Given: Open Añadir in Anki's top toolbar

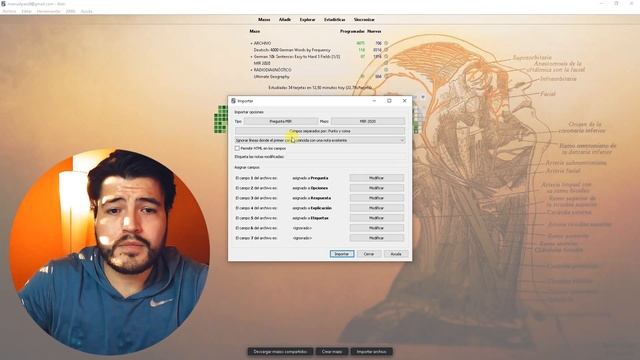Looking at the screenshot, I should (x=285, y=20).
